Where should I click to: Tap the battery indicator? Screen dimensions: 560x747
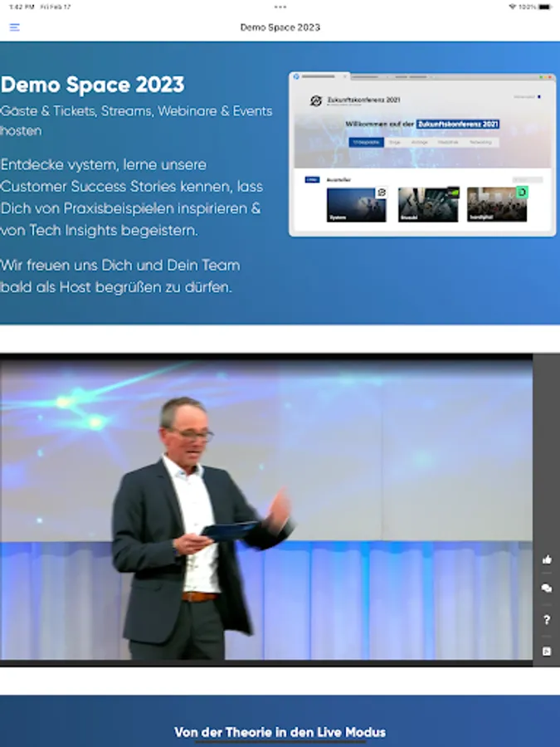click(545, 7)
